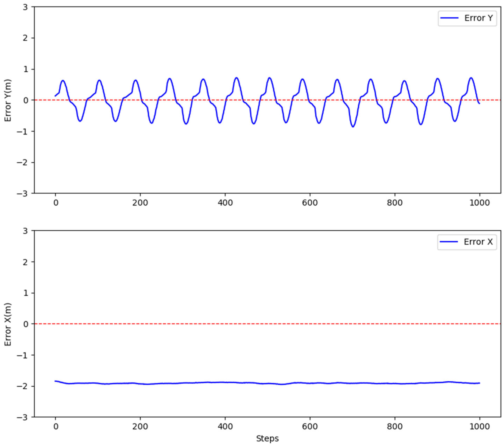Click the Error X(m) vertical axis label

coord(8,324)
